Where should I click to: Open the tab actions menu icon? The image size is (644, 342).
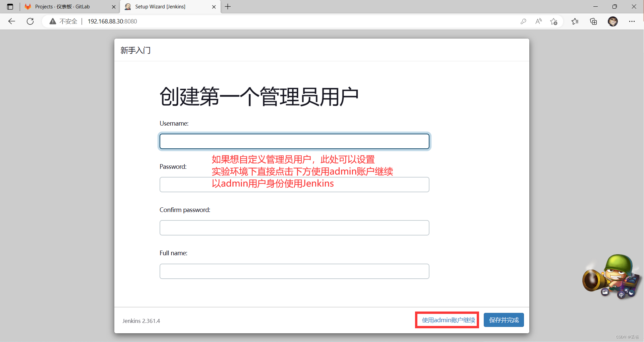[10, 7]
